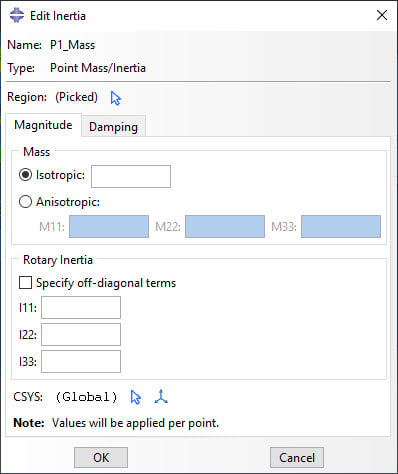This screenshot has width=398, height=474.
Task: Click the M11 anisotropic mass field
Action: (109, 226)
